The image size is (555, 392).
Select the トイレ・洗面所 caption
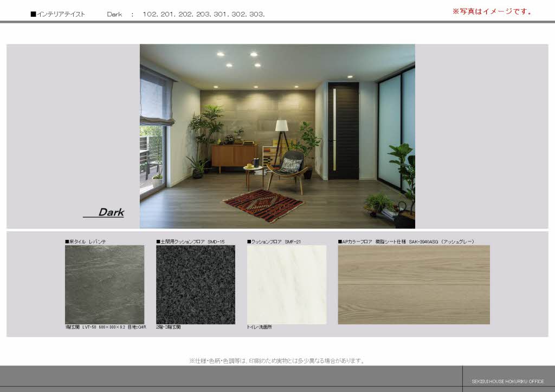point(260,328)
